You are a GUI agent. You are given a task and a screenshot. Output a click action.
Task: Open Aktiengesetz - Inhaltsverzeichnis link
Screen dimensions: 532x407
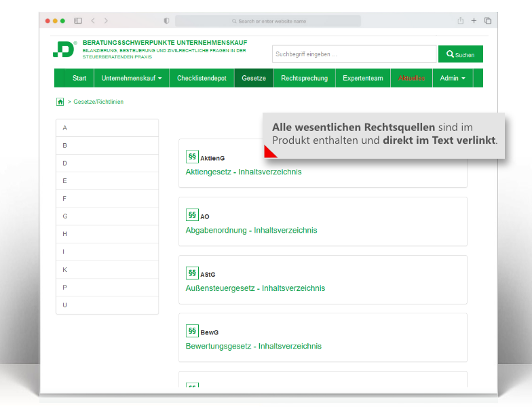[x=244, y=172]
